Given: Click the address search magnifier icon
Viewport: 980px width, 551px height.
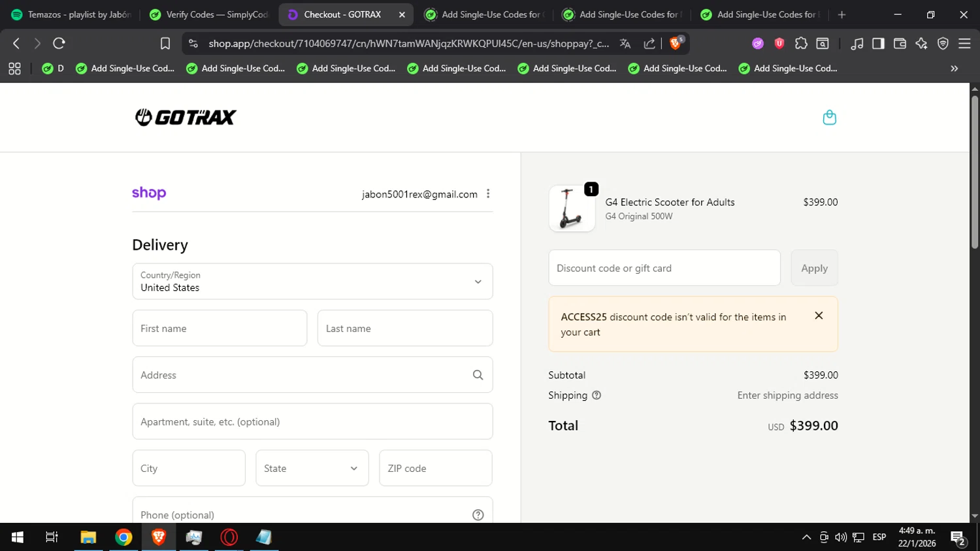Looking at the screenshot, I should click(x=478, y=375).
